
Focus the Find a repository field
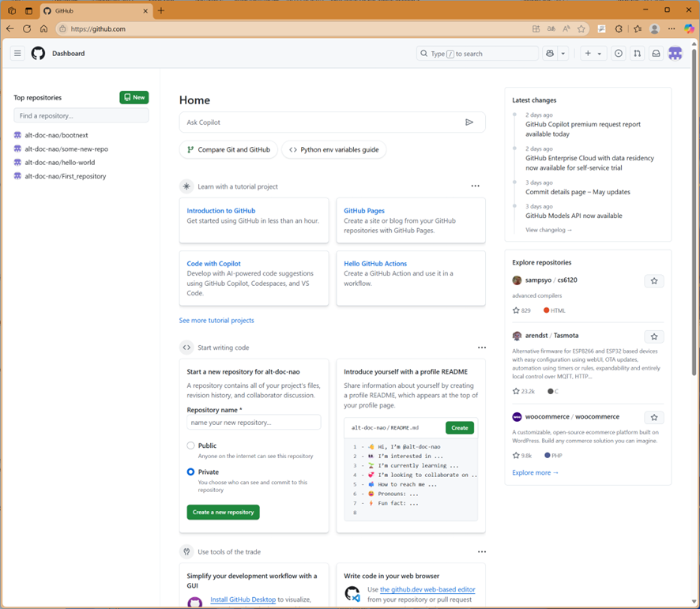coord(81,115)
